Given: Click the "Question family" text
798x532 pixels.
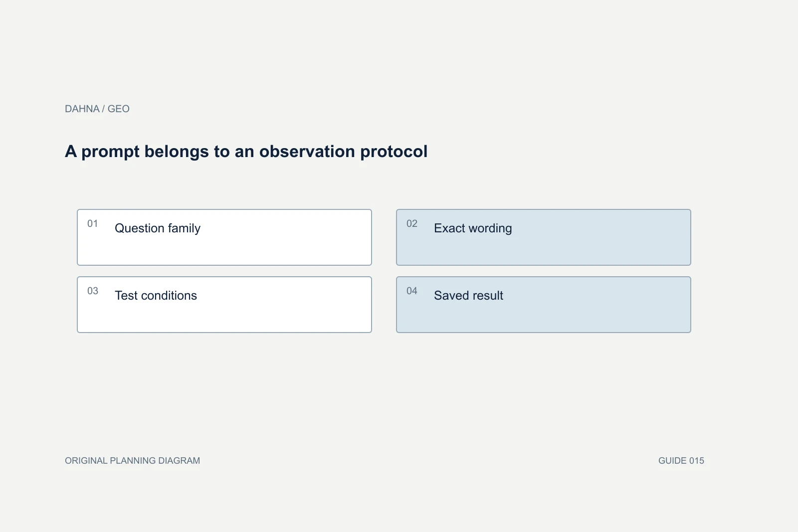Looking at the screenshot, I should 158,228.
